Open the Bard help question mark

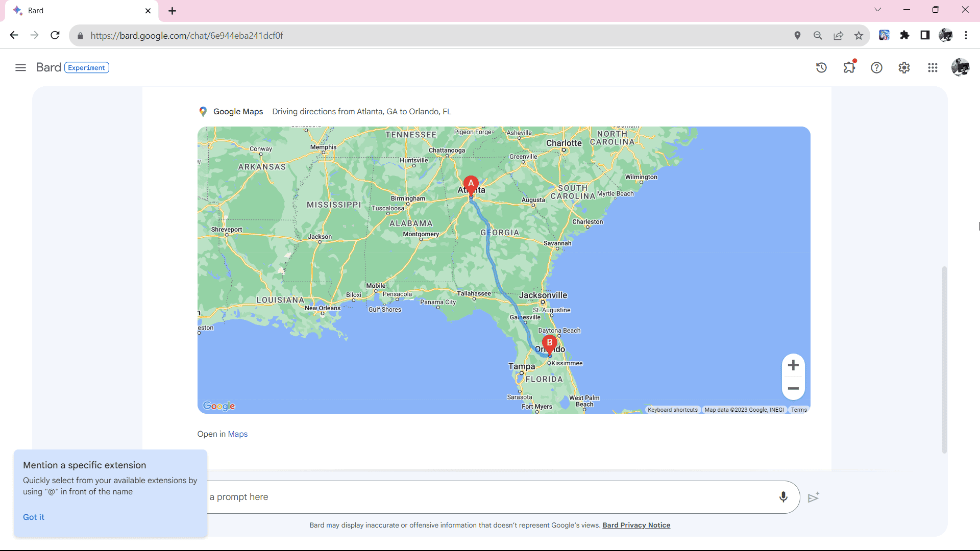(x=876, y=67)
